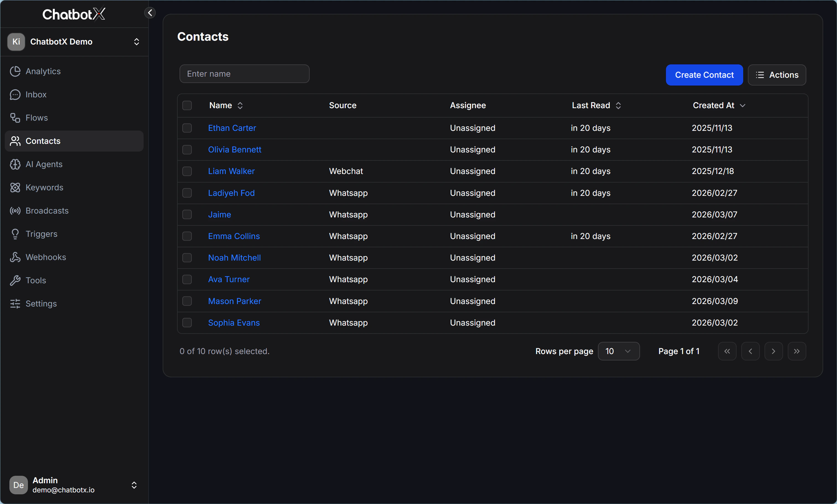The width and height of the screenshot is (837, 504).
Task: Open Noah Mitchell contact link
Action: 234,258
